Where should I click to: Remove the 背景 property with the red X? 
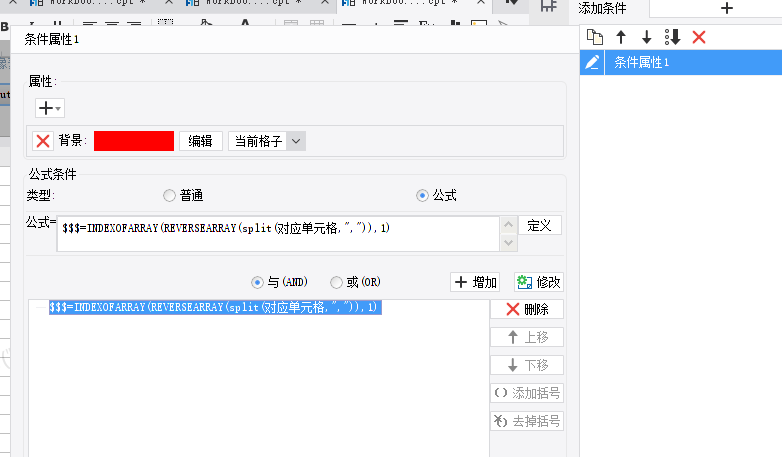tap(43, 141)
